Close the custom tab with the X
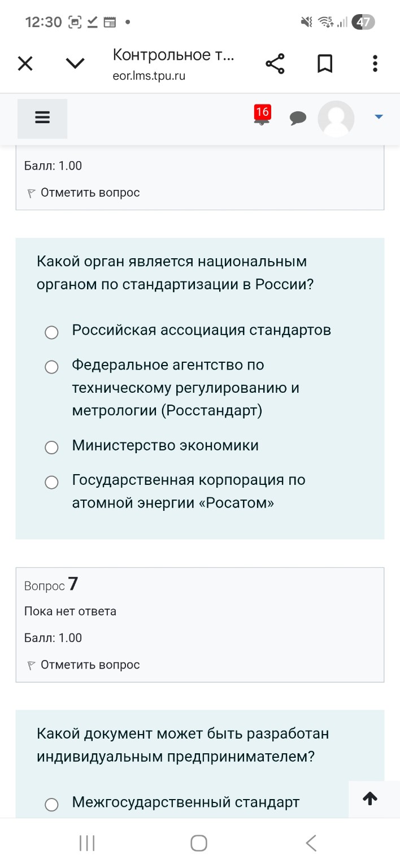The image size is (400, 868). point(25,63)
